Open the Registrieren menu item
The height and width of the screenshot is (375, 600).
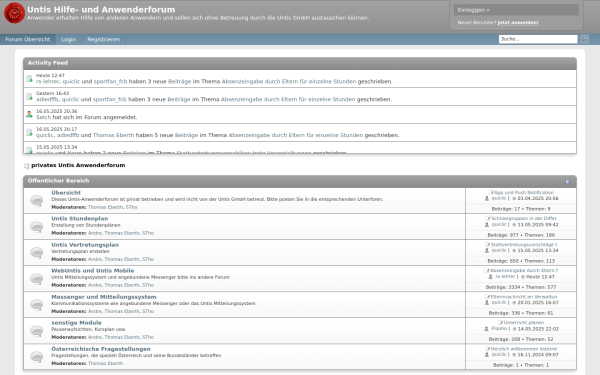[103, 39]
